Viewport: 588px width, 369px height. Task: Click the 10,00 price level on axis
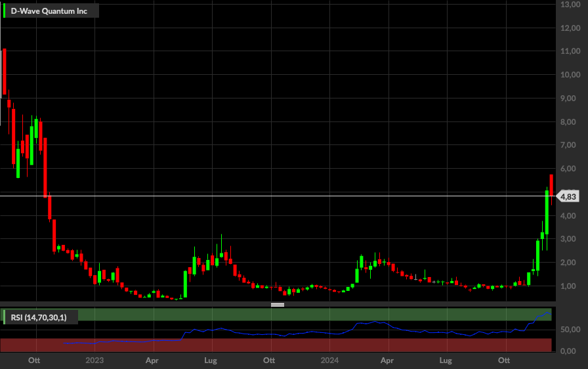point(570,75)
